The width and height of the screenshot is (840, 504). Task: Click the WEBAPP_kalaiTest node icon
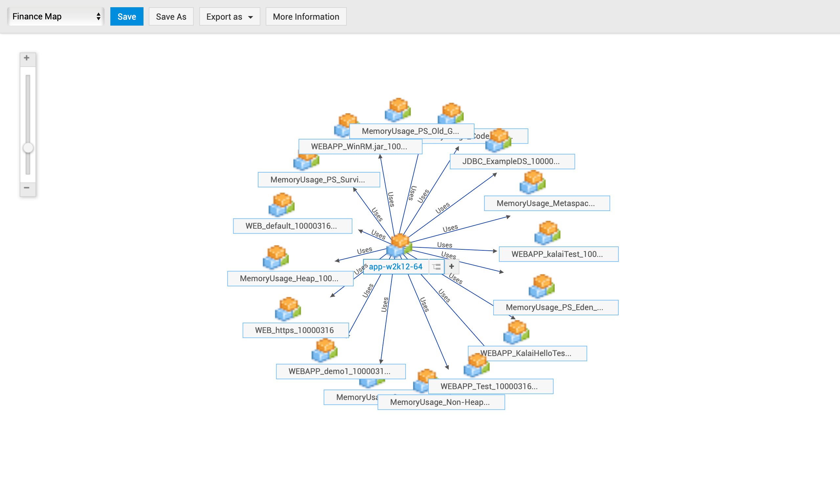coord(547,233)
